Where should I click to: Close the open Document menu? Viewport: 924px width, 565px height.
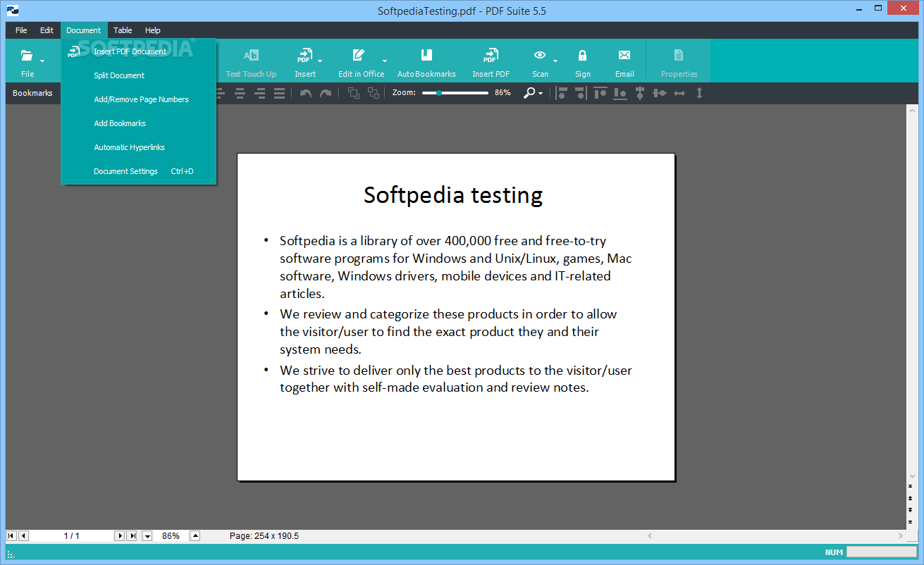[x=84, y=30]
